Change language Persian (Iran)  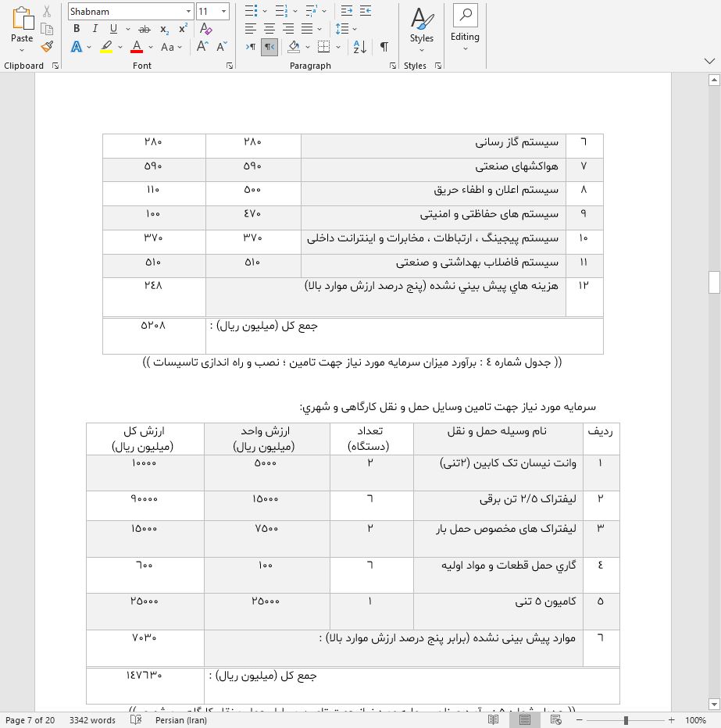click(181, 720)
